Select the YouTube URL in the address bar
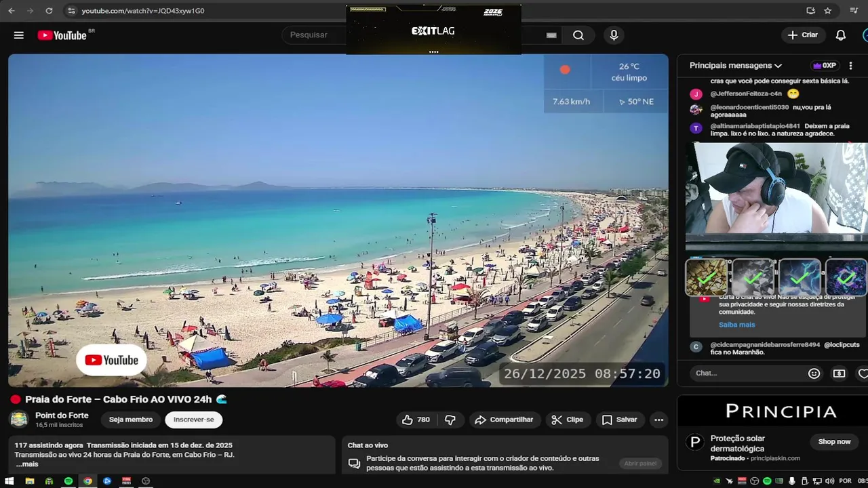The image size is (868, 488). point(143,11)
